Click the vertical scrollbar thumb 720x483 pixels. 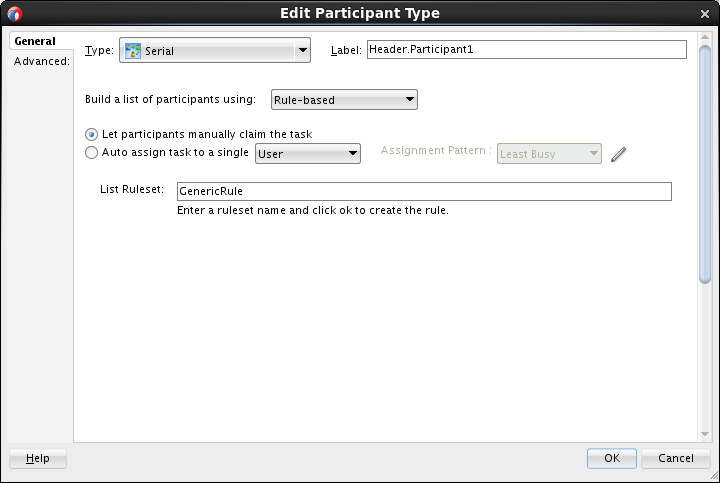(705, 165)
